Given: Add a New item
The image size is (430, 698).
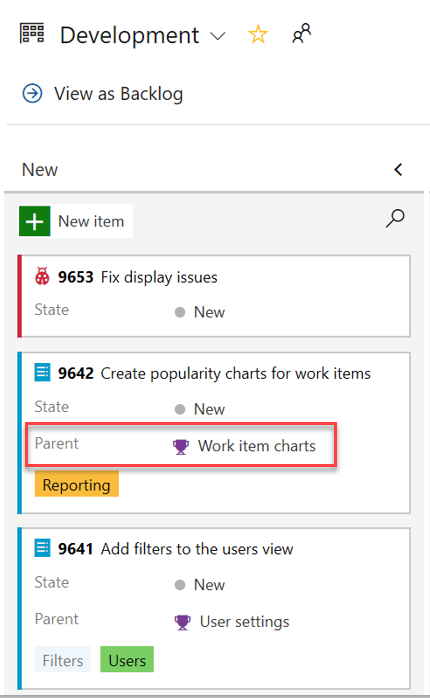Looking at the screenshot, I should (x=75, y=221).
